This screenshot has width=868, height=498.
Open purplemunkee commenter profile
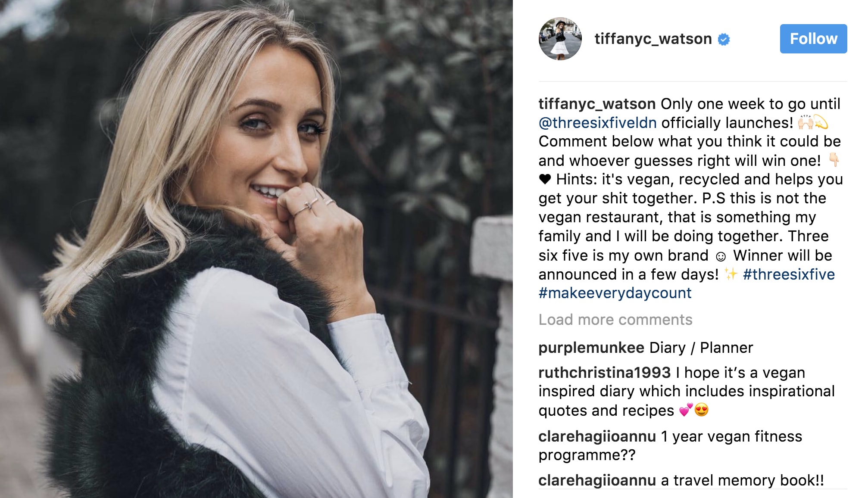tap(591, 348)
